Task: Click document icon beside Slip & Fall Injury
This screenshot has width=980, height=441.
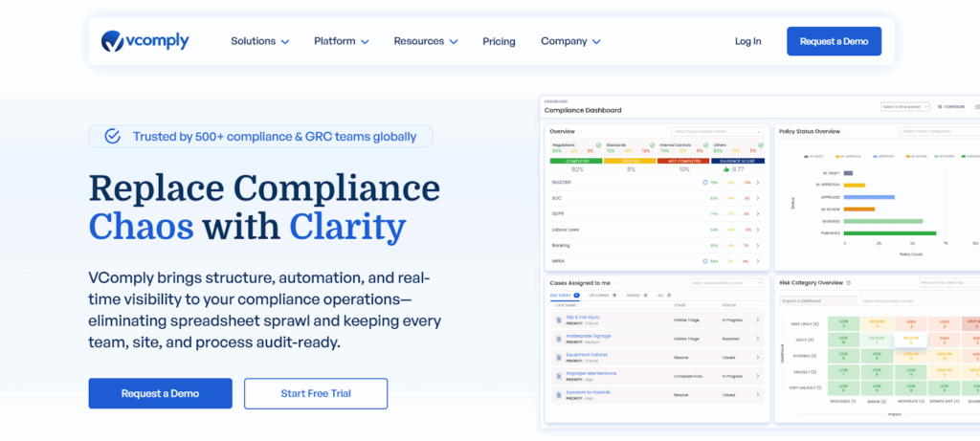Action: [559, 319]
